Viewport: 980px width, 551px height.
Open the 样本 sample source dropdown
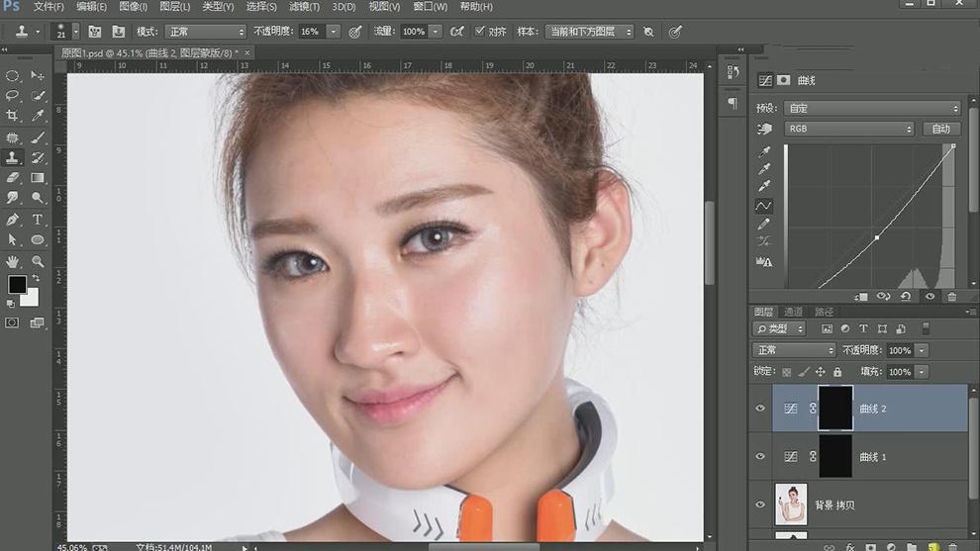tap(589, 32)
